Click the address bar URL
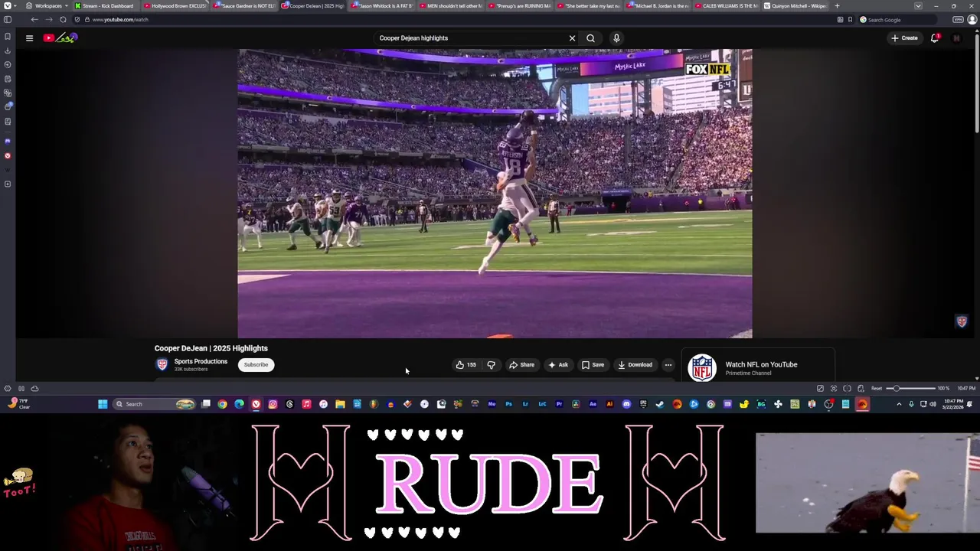The image size is (980, 551). coord(120,19)
